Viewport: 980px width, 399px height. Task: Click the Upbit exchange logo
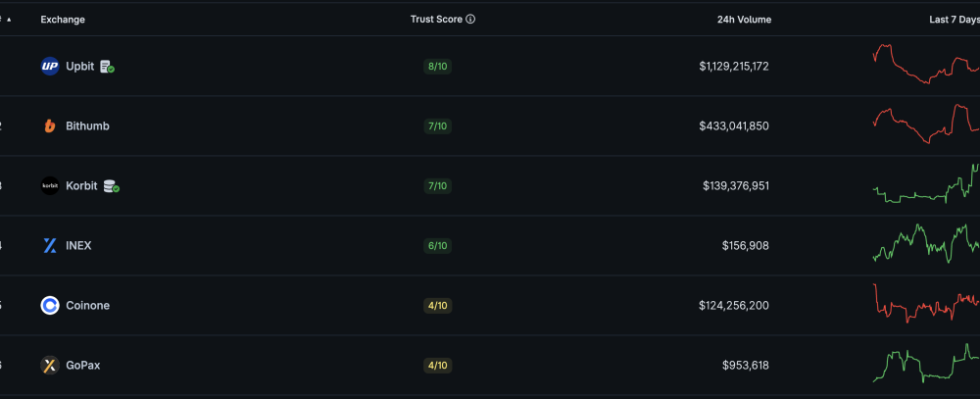50,67
